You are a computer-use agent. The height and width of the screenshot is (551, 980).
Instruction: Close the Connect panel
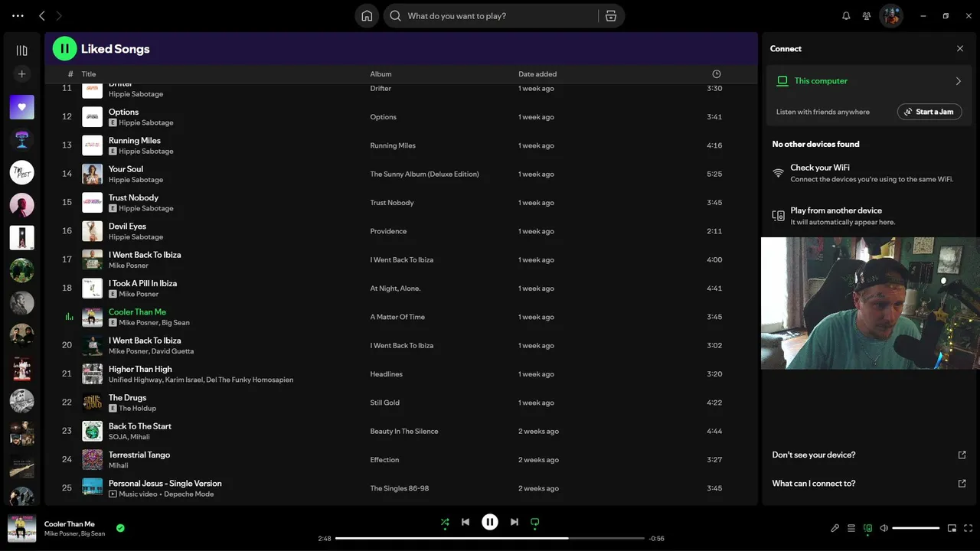pyautogui.click(x=960, y=49)
